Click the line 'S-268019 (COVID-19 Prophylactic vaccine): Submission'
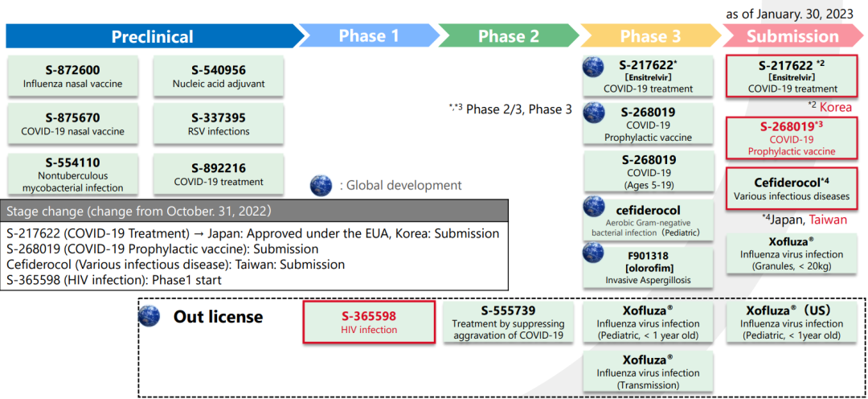The image size is (868, 399). (x=163, y=249)
